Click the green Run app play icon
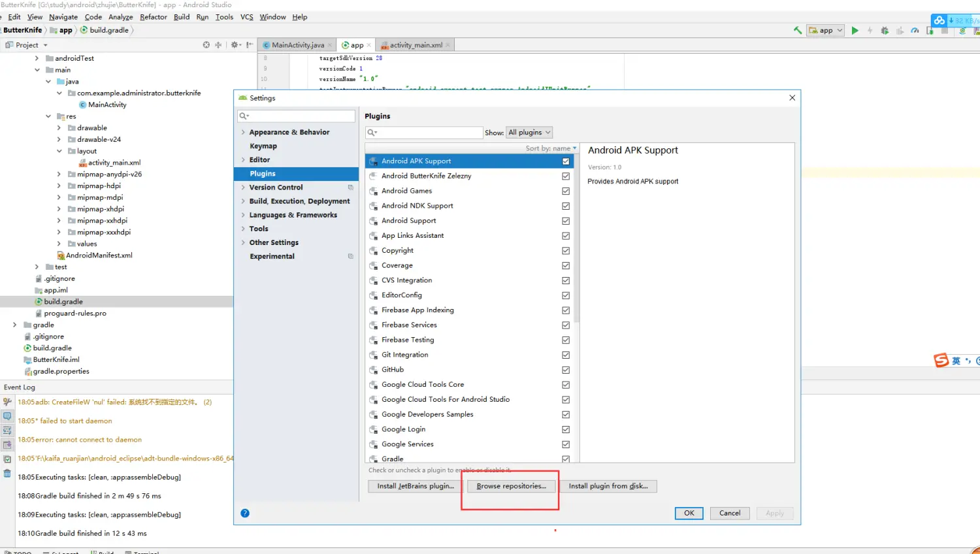980x554 pixels. [855, 30]
